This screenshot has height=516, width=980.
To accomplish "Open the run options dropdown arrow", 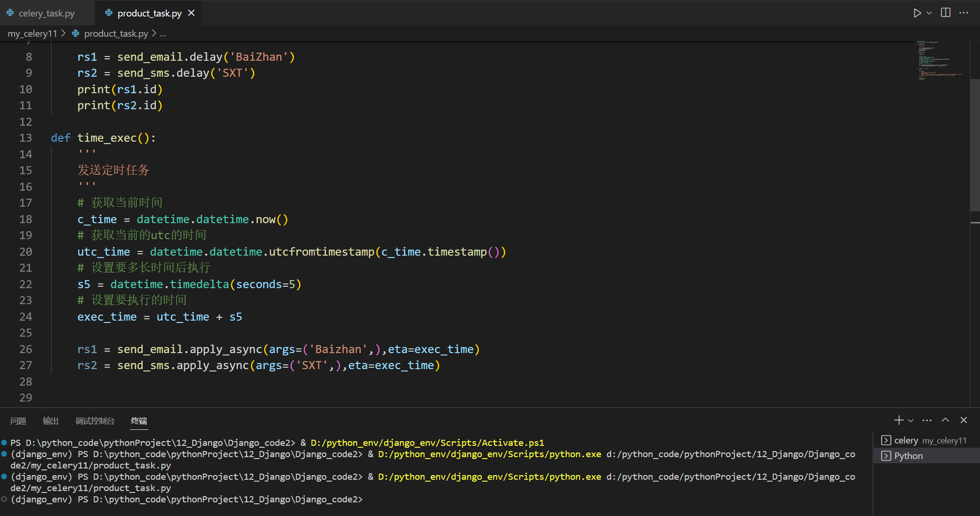I will pyautogui.click(x=929, y=13).
